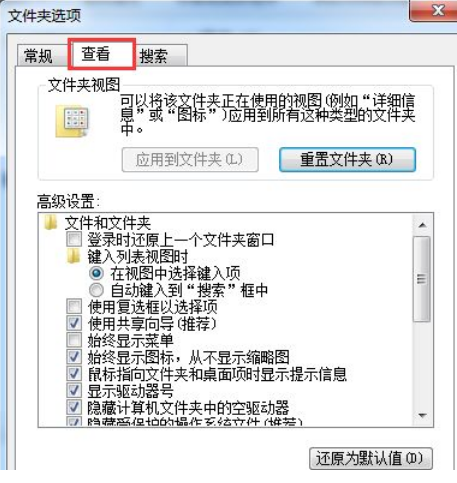
Task: Enable 登录时还原上一个文件夹窗口 checkbox
Action: coord(74,239)
